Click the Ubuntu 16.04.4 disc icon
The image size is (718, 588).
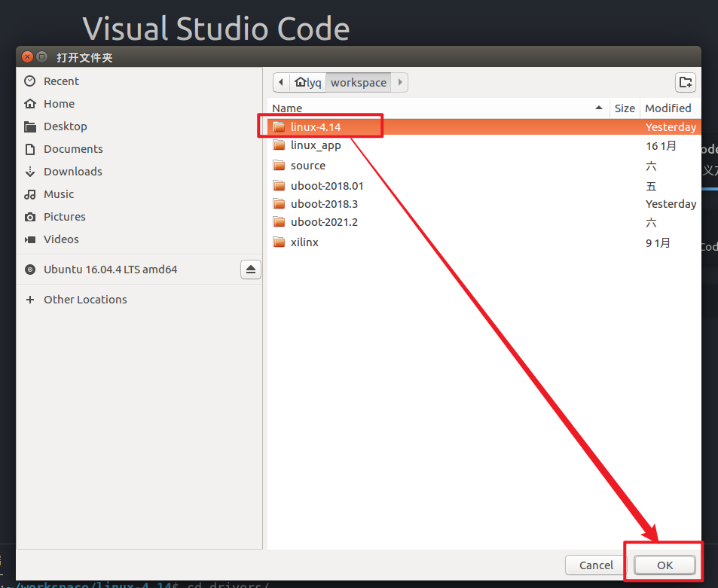click(30, 270)
